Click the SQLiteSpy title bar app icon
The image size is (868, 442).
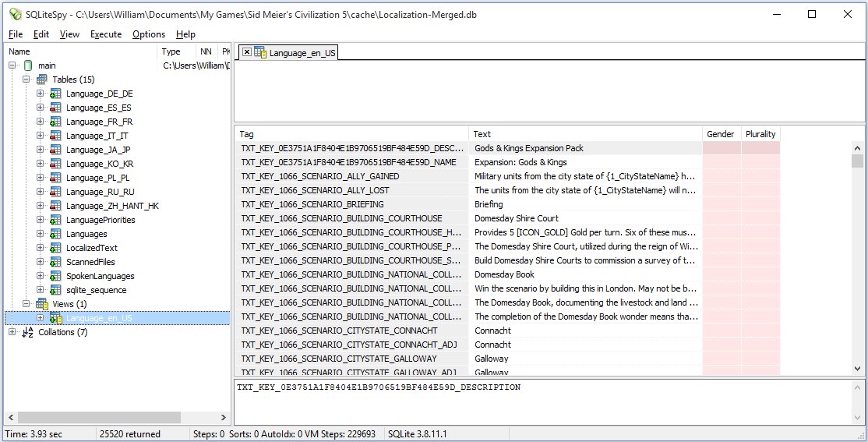click(x=15, y=14)
